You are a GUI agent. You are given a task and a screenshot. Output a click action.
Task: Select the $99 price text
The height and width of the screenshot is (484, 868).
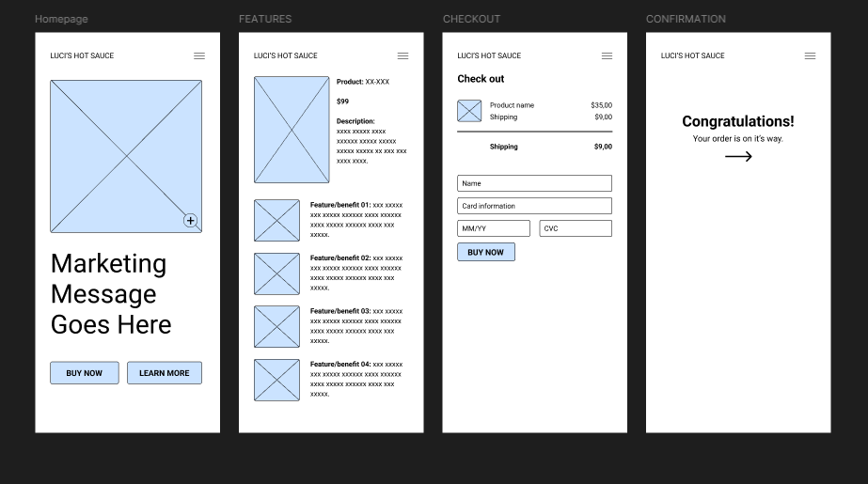pos(342,101)
